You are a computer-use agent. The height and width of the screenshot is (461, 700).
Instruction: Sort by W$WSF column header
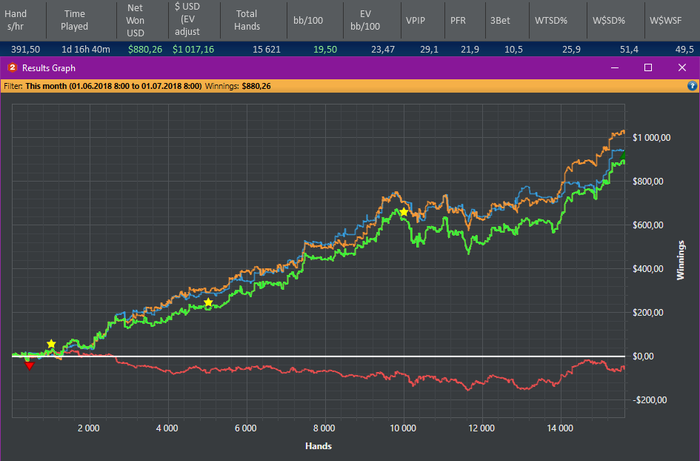tap(672, 20)
